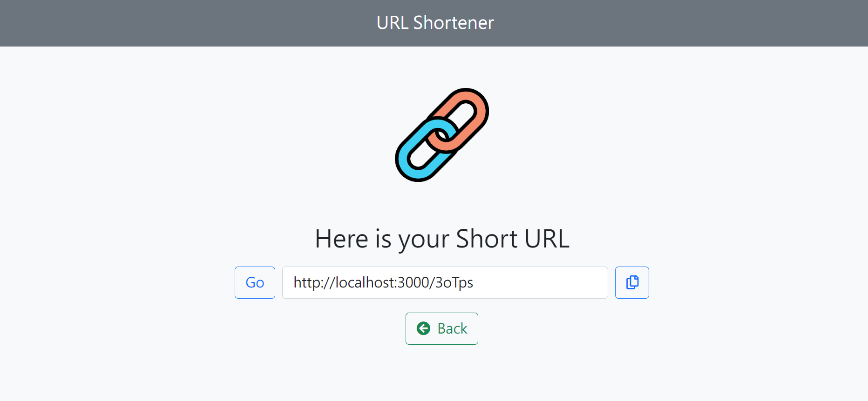Click the words 'Short URL' in the heading
868x401 pixels.
pos(513,239)
